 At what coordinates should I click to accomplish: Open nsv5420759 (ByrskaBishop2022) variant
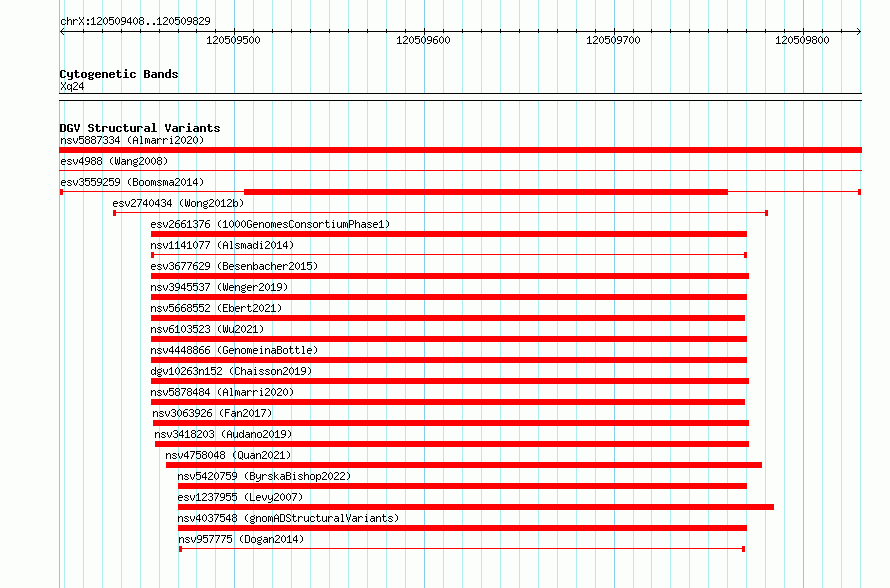264,476
